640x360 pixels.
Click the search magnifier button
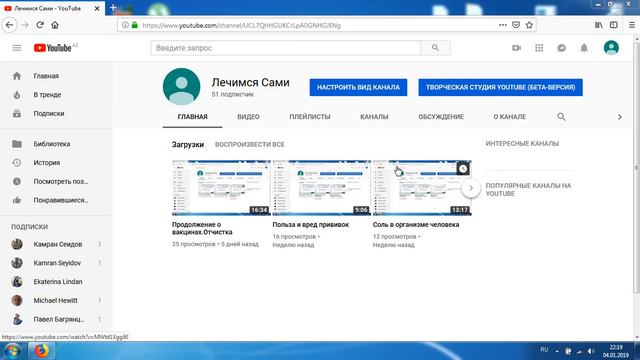click(436, 48)
